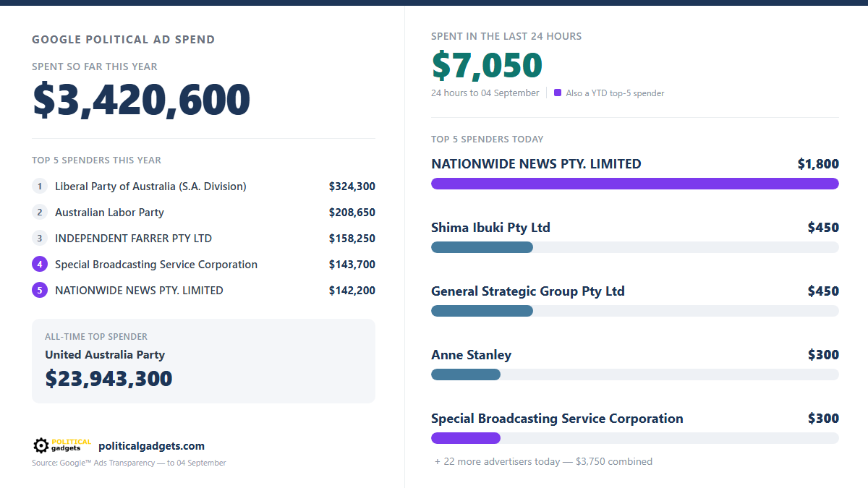Click the Anne Stanley spend bar
Viewport: 868px width, 488px height.
pyautogui.click(x=466, y=374)
